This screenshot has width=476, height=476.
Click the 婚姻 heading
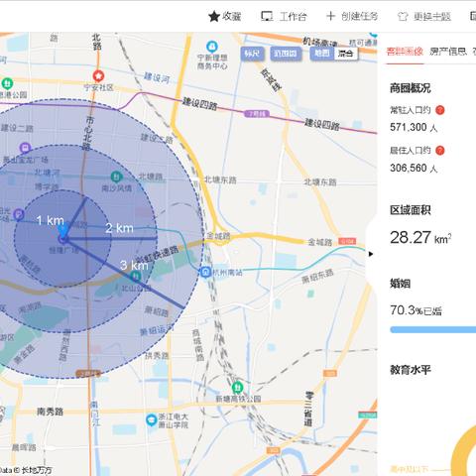pyautogui.click(x=401, y=284)
